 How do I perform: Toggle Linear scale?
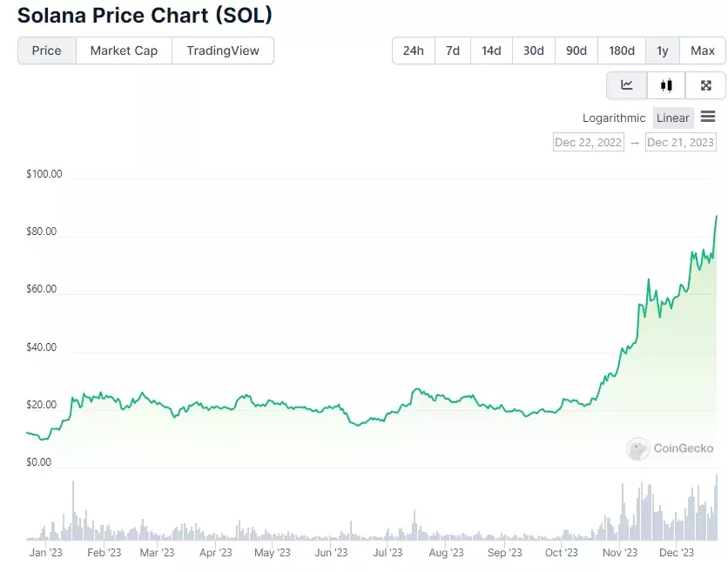pyautogui.click(x=673, y=118)
